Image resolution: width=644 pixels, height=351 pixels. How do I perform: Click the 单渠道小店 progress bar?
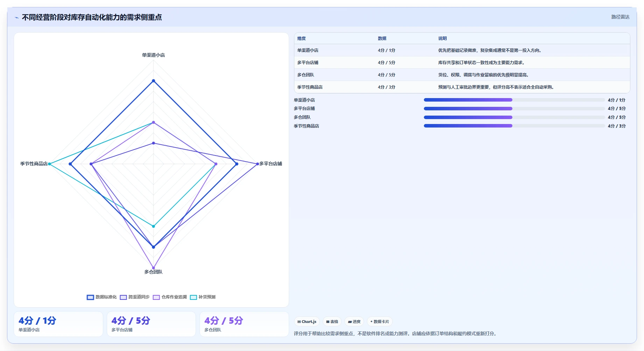point(514,100)
